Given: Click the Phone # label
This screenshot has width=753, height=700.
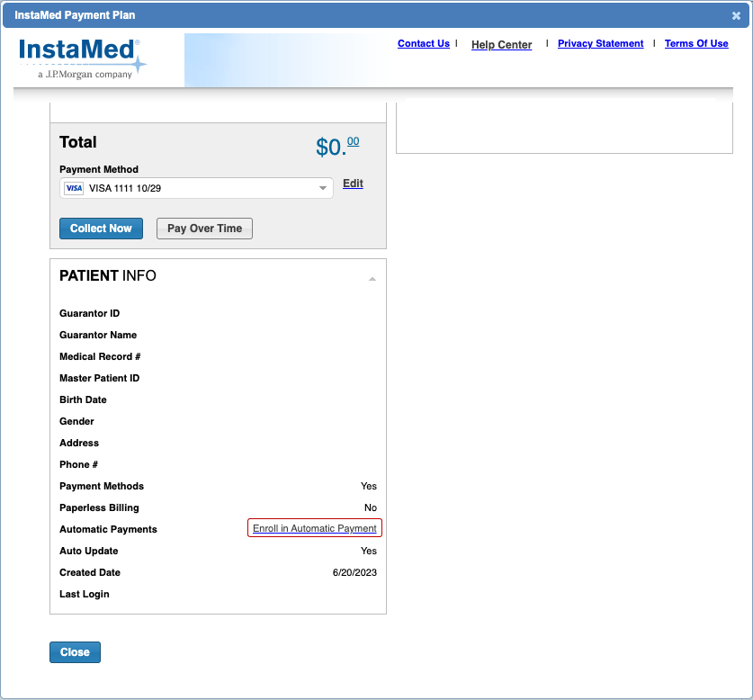Looking at the screenshot, I should (79, 464).
